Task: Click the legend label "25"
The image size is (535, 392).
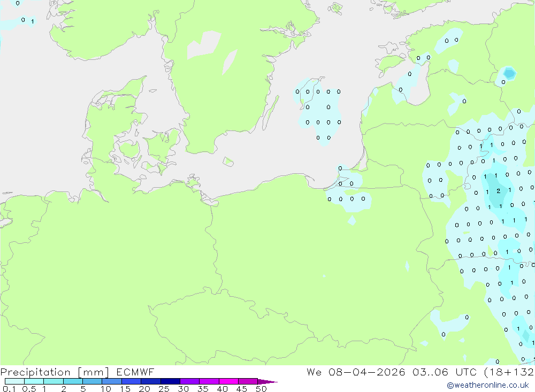Action: (x=164, y=389)
